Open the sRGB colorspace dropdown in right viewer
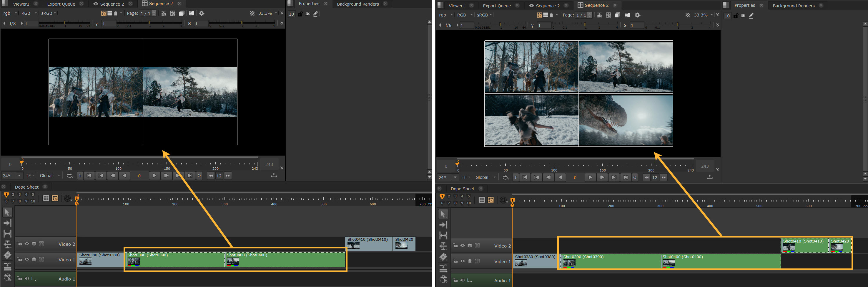This screenshot has width=868, height=287. [x=484, y=15]
